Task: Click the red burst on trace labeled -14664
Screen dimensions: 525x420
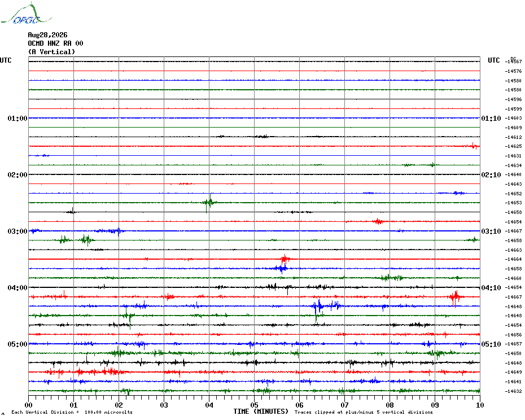Action: [x=285, y=259]
